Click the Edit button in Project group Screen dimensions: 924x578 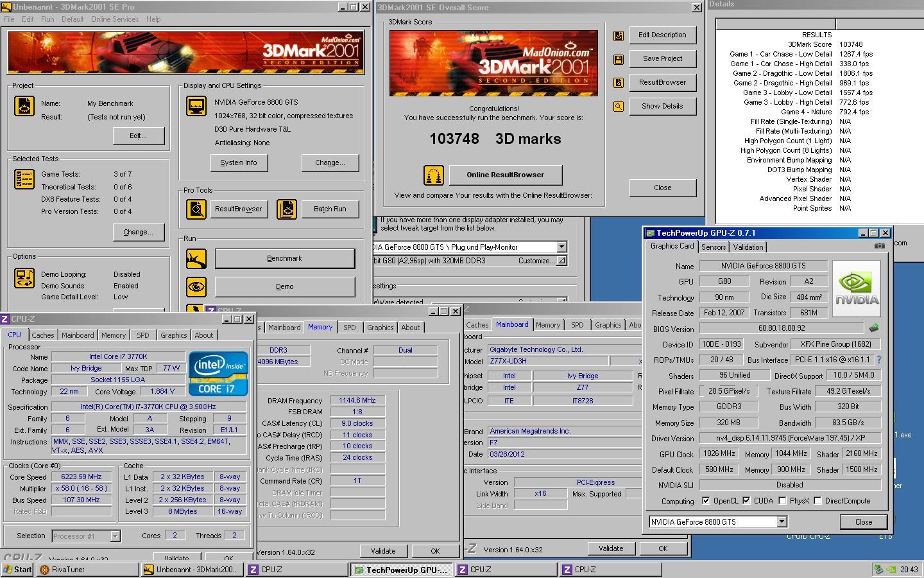[x=139, y=136]
